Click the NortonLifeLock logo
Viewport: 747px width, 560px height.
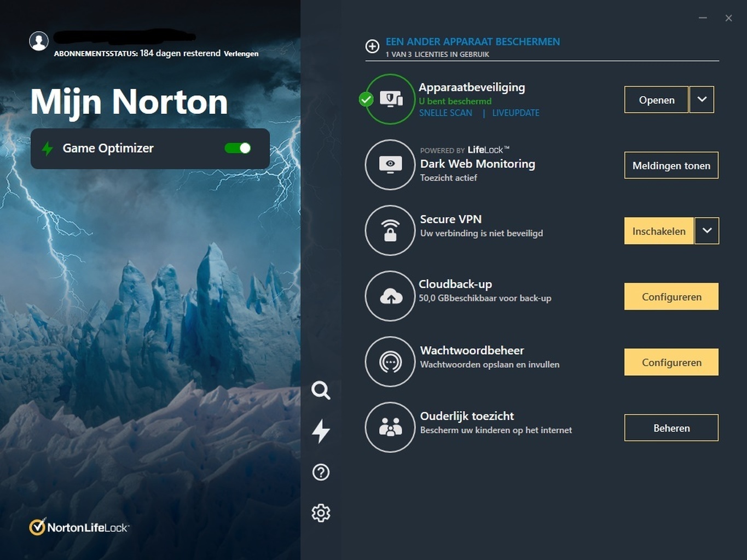pos(79,527)
